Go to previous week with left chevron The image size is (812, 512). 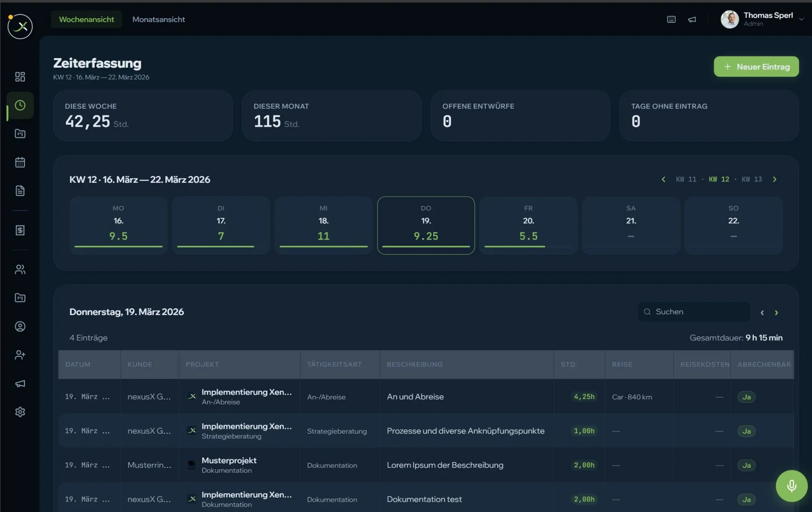pyautogui.click(x=663, y=179)
